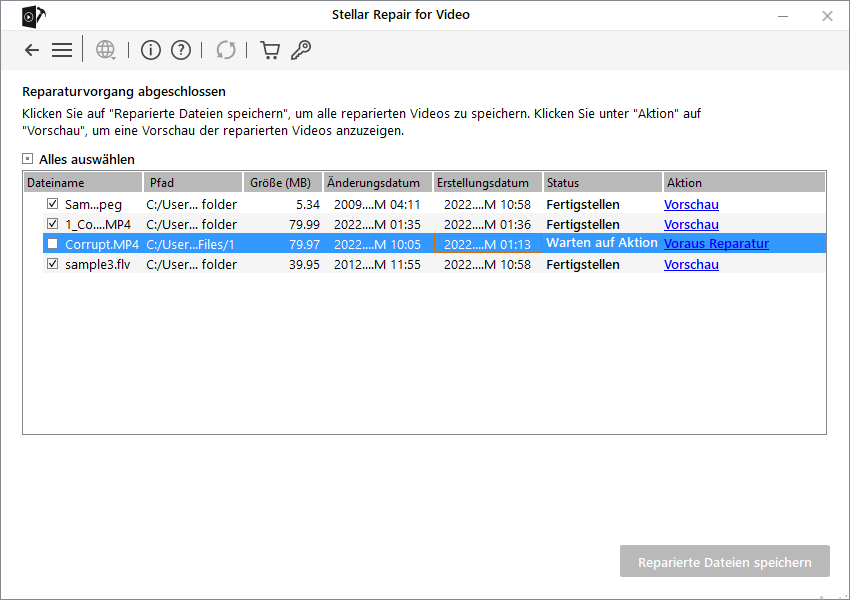Click the info (about) icon

[151, 50]
